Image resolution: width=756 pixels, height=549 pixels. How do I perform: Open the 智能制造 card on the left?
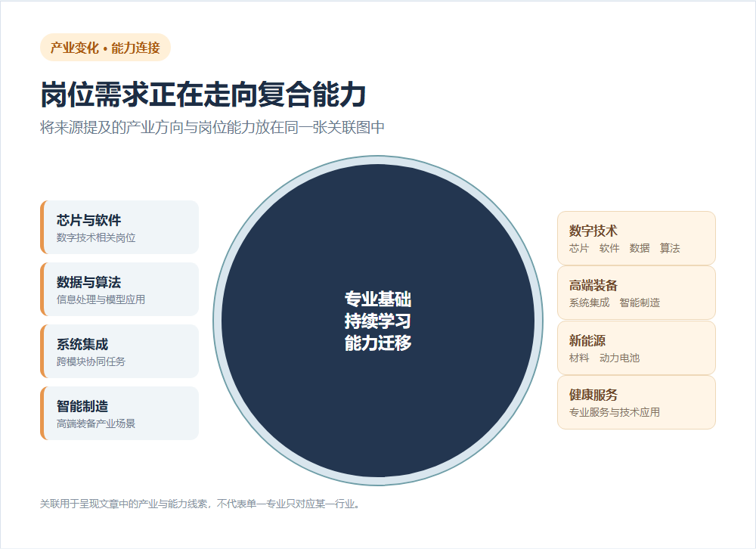tap(119, 413)
